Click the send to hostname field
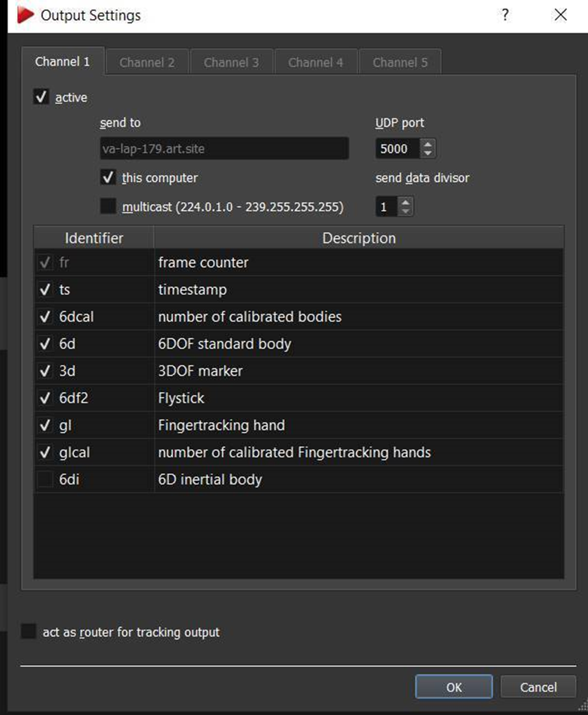The image size is (588, 715). click(x=225, y=148)
